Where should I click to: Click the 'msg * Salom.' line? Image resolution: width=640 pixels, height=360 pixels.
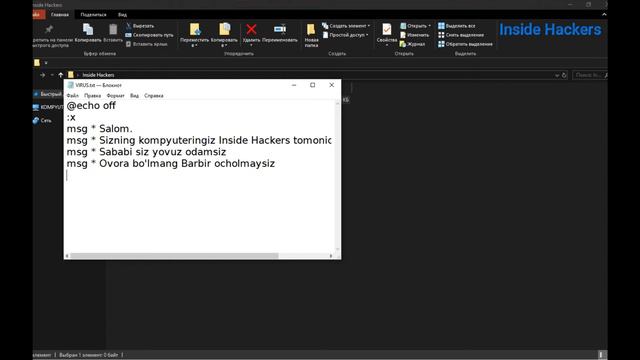tap(100, 129)
